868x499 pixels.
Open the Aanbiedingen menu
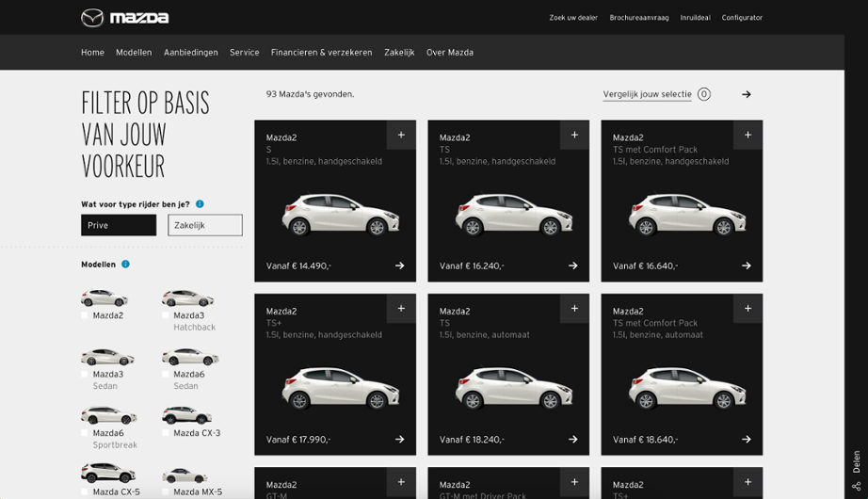191,53
